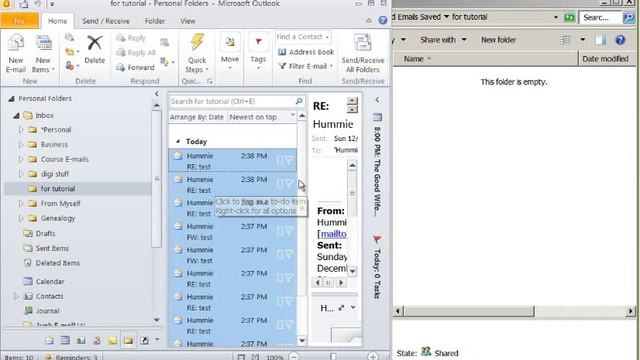This screenshot has height=360, width=640.
Task: Create a New E-mail in Outlook
Action: coord(16,53)
